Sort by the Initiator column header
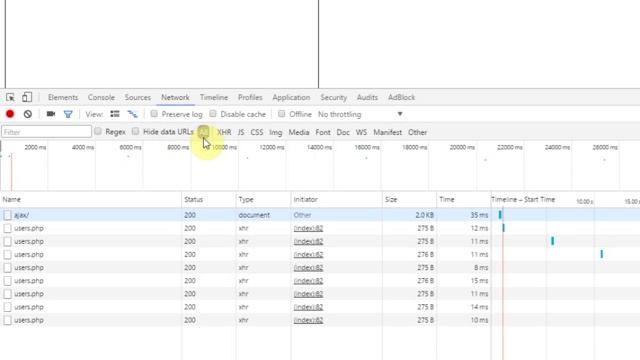Image resolution: width=640 pixels, height=360 pixels. tap(336, 200)
